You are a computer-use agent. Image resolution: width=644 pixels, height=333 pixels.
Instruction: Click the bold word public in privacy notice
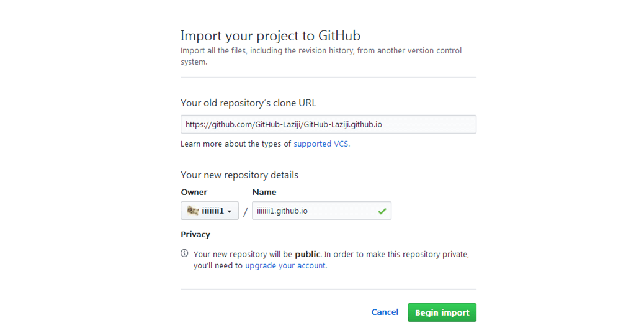[x=308, y=255]
